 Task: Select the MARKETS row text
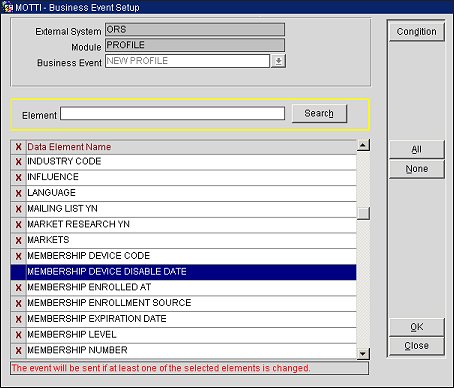pos(48,240)
